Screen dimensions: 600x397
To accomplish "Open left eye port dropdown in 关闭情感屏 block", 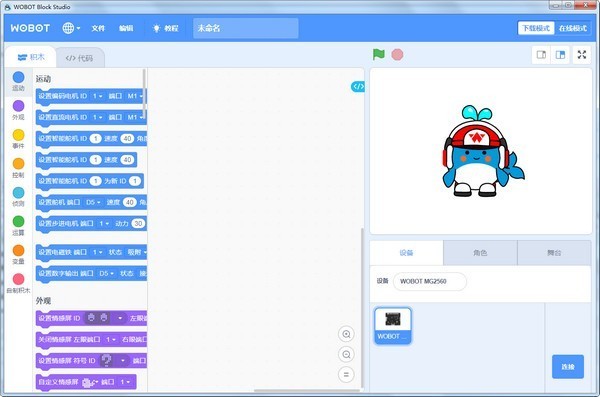I will pyautogui.click(x=111, y=339).
